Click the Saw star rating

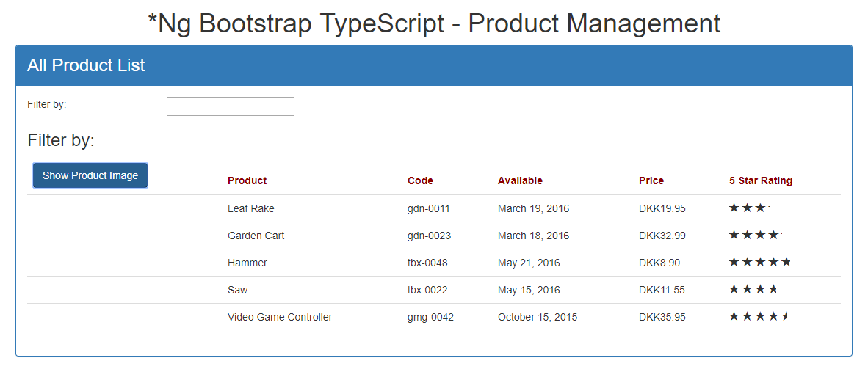pos(753,290)
